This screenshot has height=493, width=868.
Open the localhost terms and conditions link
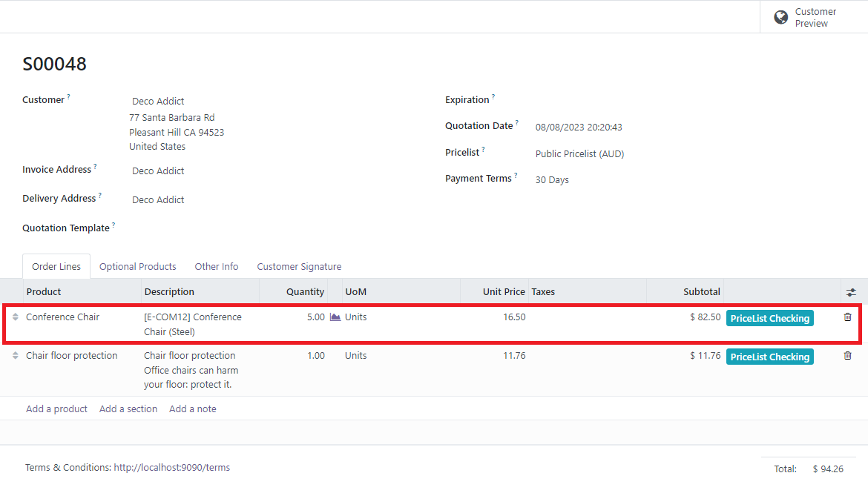tap(171, 468)
